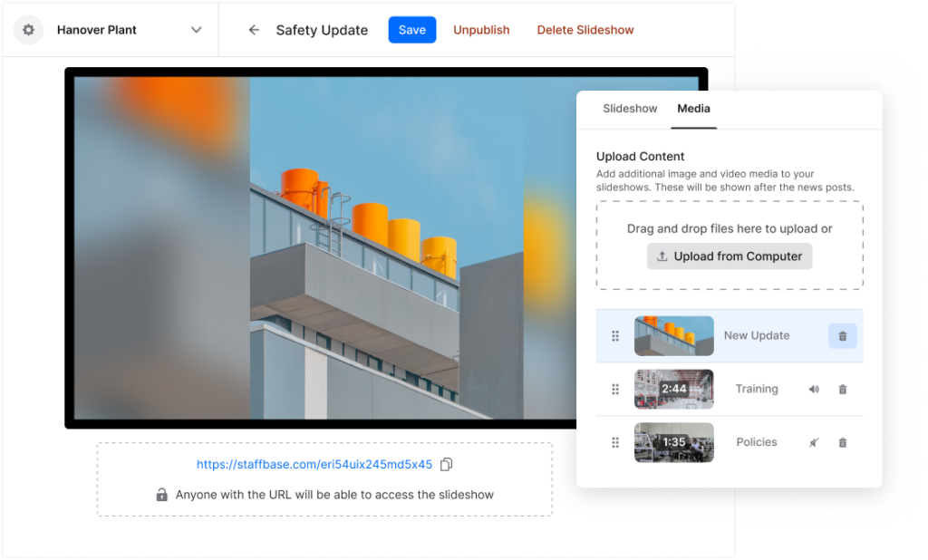Copy the slideshow URL with copy icon
Viewport: 928px width, 560px height.
tap(446, 465)
